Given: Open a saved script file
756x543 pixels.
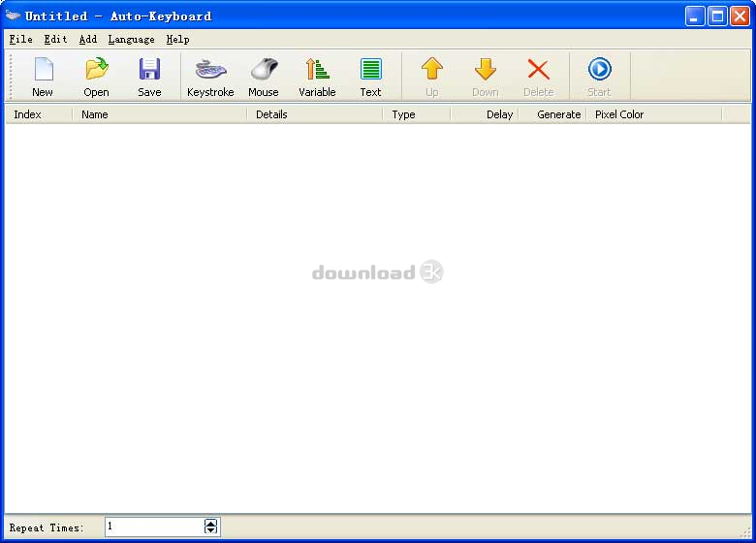Looking at the screenshot, I should click(96, 77).
